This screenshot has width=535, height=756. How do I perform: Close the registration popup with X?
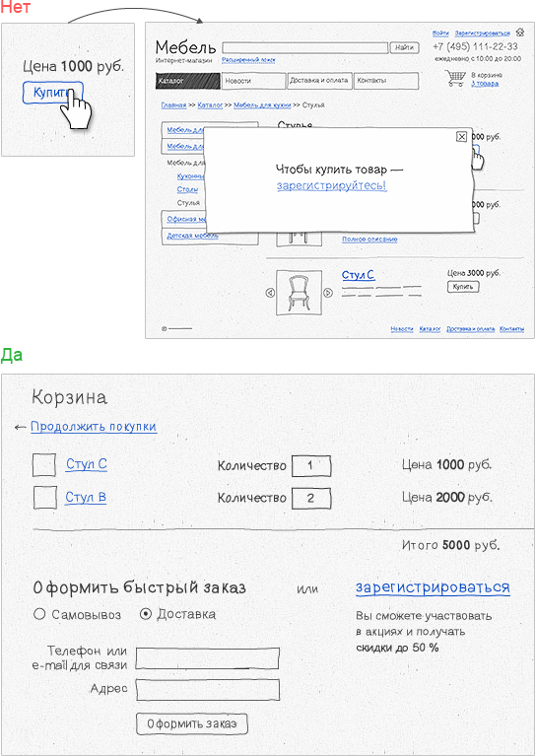click(461, 137)
